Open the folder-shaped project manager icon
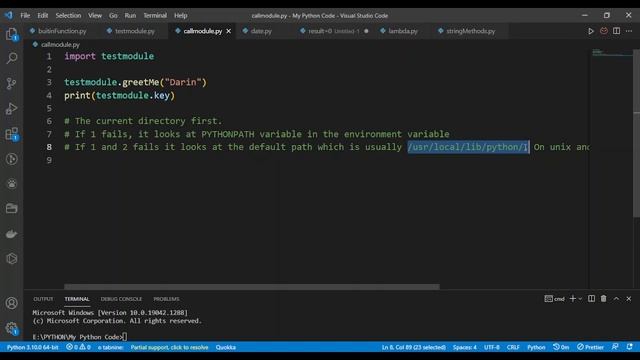The image size is (640, 360). 11,209
